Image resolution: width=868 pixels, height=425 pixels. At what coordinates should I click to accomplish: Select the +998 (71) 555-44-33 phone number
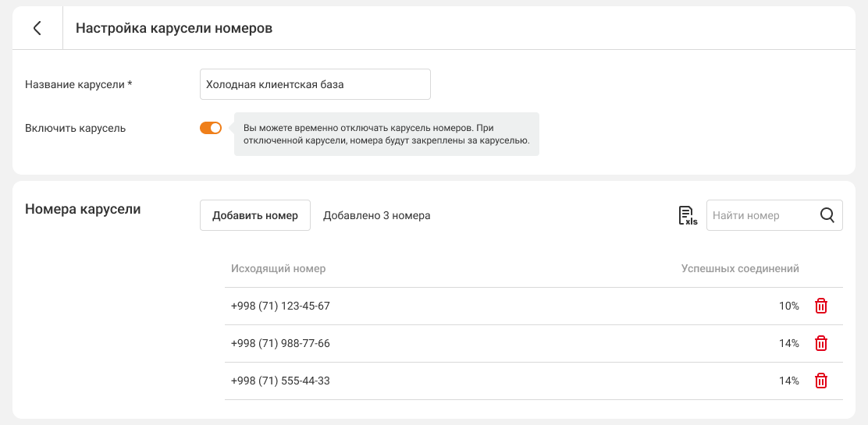[280, 381]
